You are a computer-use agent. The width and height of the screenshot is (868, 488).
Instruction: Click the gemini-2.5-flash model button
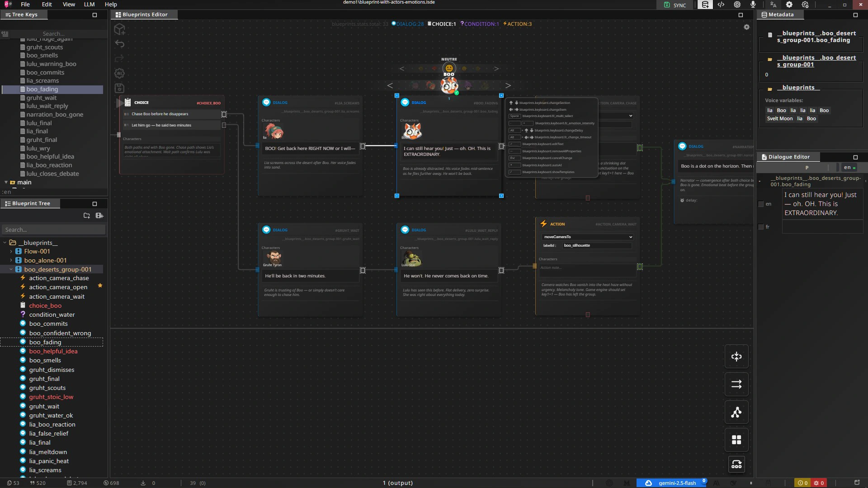pyautogui.click(x=672, y=483)
